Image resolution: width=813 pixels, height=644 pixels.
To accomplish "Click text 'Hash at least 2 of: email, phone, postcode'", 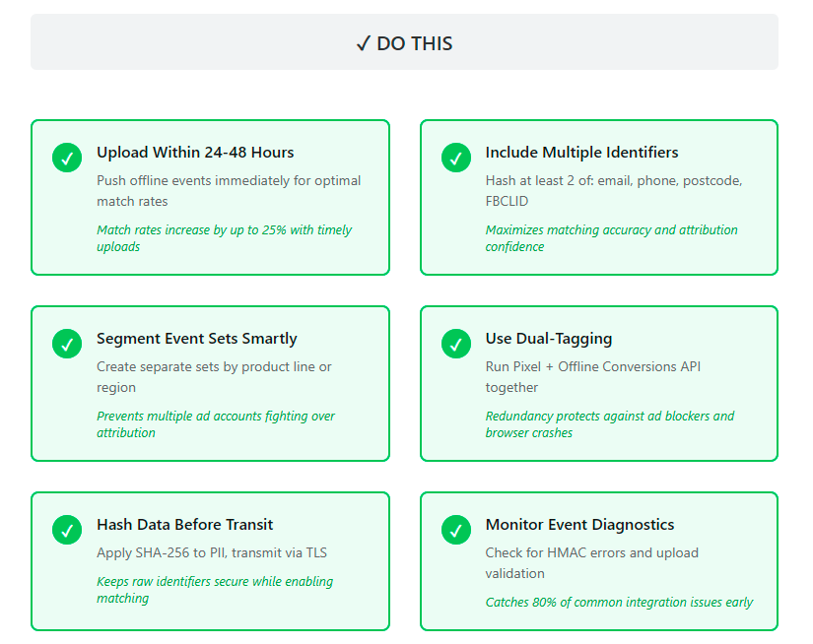I will click(x=614, y=181).
